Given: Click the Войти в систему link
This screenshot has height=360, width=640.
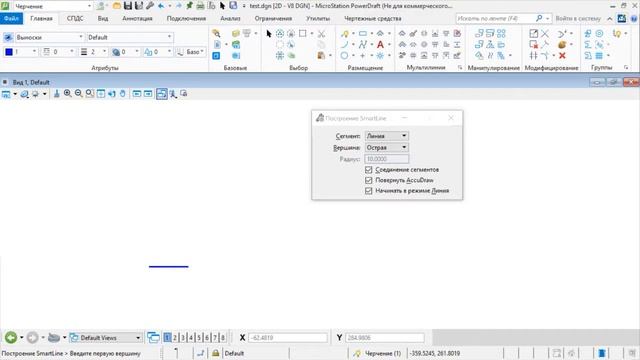Looking at the screenshot, I should (578, 18).
